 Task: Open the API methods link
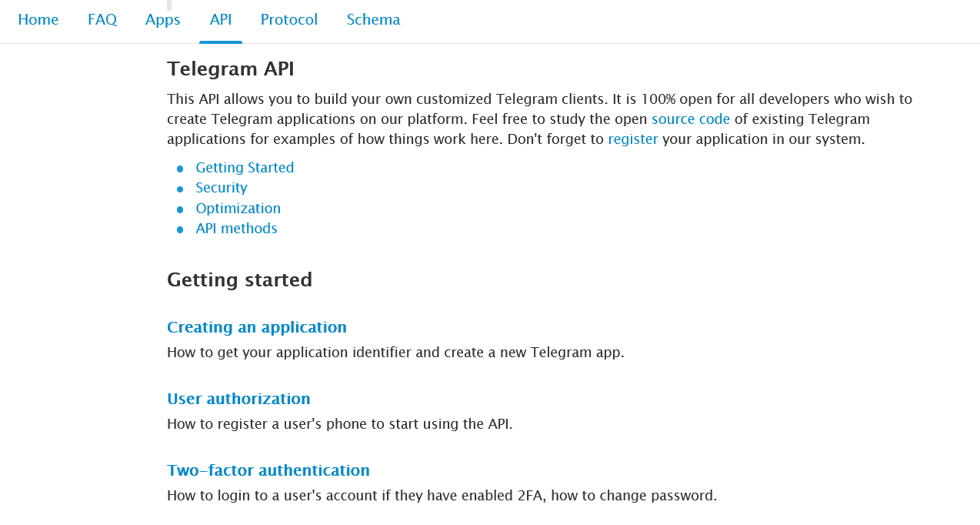tap(236, 229)
